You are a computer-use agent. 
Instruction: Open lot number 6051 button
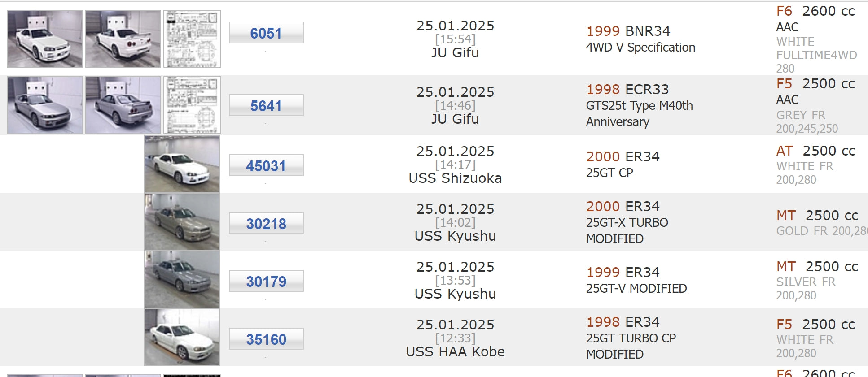[x=266, y=33]
